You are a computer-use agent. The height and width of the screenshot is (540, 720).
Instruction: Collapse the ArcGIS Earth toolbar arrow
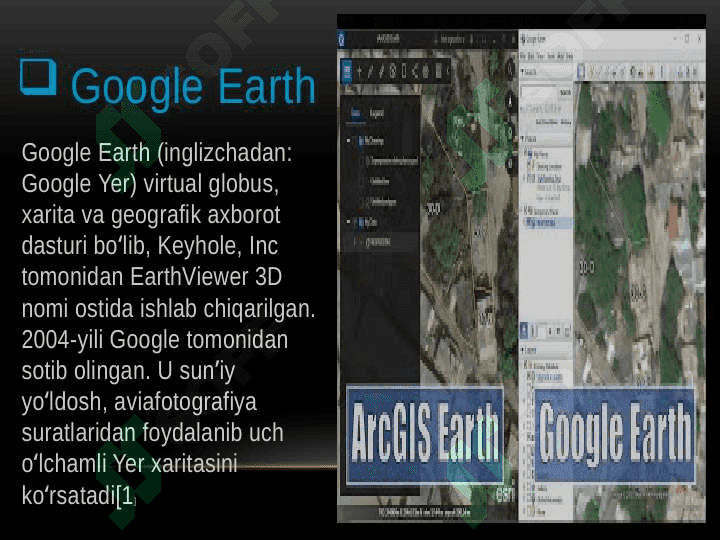448,71
